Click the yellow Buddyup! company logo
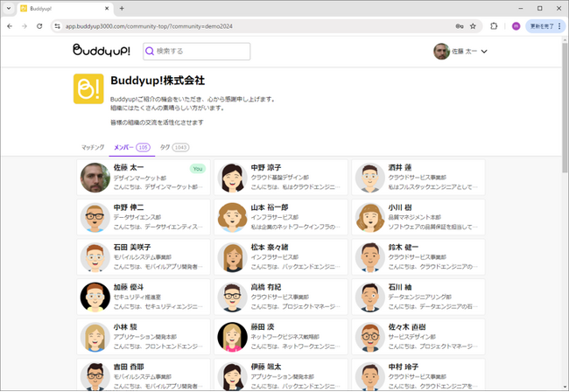 (x=88, y=89)
